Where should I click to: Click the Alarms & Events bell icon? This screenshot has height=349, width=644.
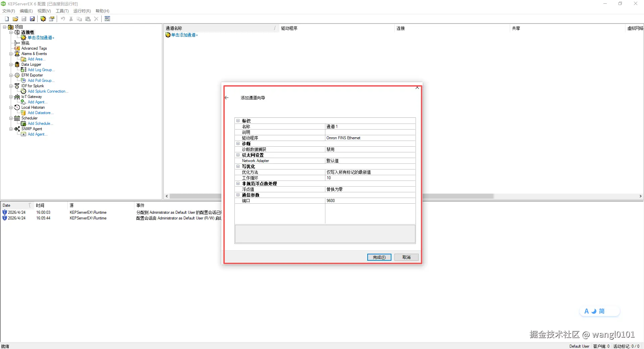point(17,54)
